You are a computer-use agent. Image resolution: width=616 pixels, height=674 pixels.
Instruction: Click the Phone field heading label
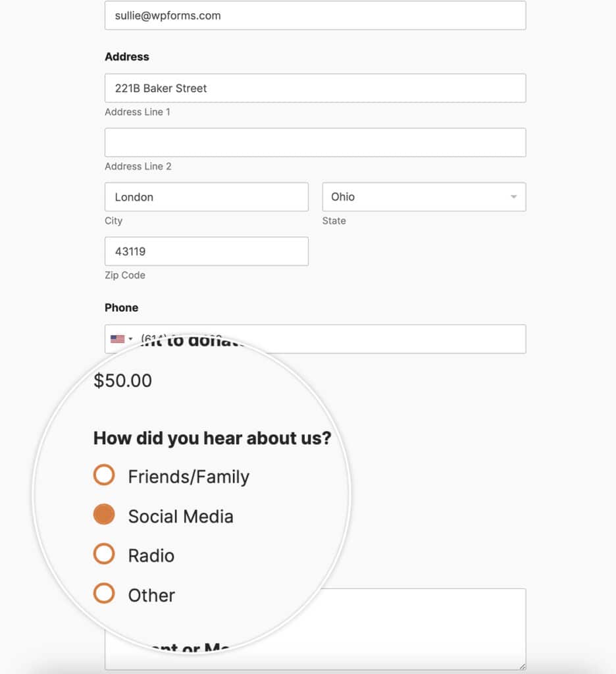click(122, 308)
